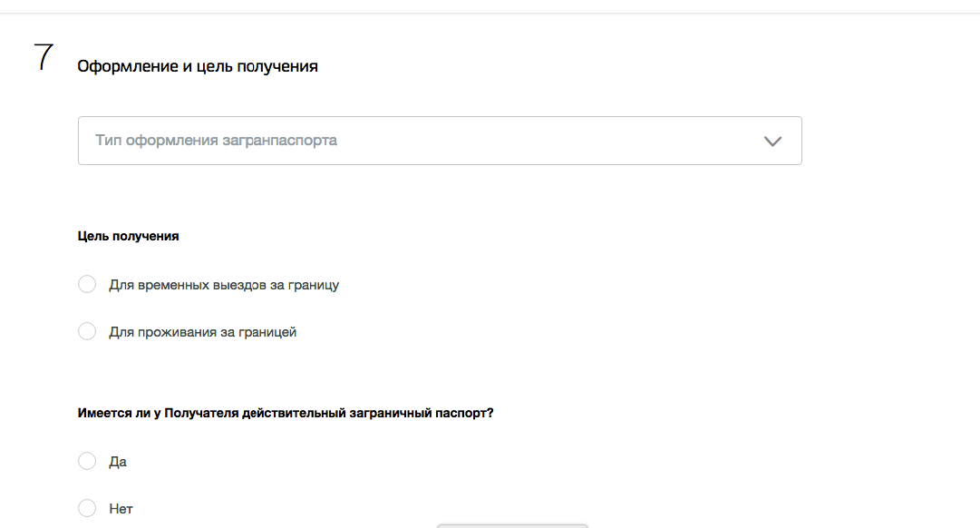The width and height of the screenshot is (980, 528).
Task: Select the "Для проживания за границей" radio button
Action: (87, 332)
